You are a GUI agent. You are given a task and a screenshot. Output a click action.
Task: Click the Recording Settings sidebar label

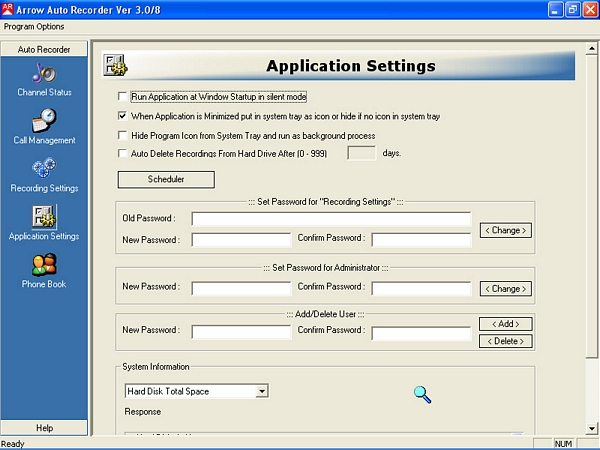pos(44,188)
